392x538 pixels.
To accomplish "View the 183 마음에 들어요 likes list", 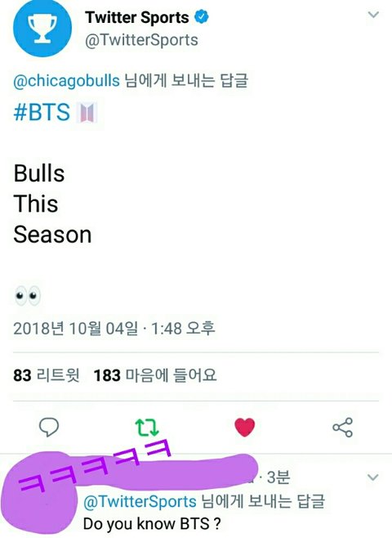I will point(155,375).
